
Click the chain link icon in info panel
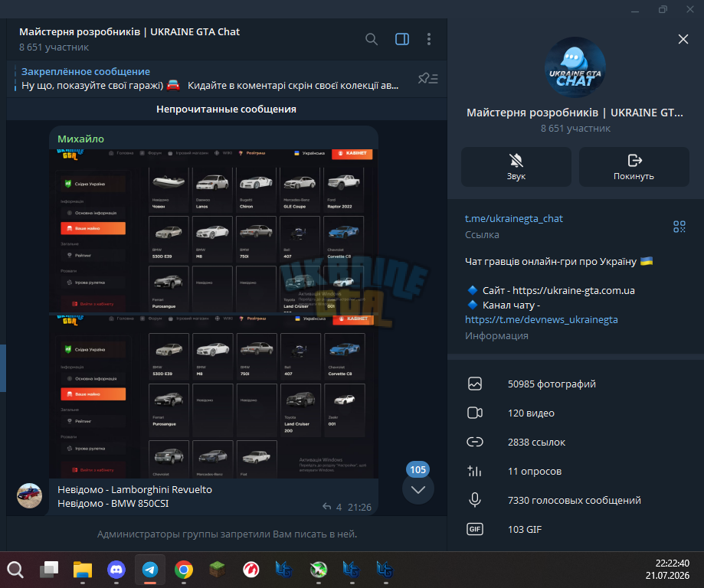tap(475, 442)
